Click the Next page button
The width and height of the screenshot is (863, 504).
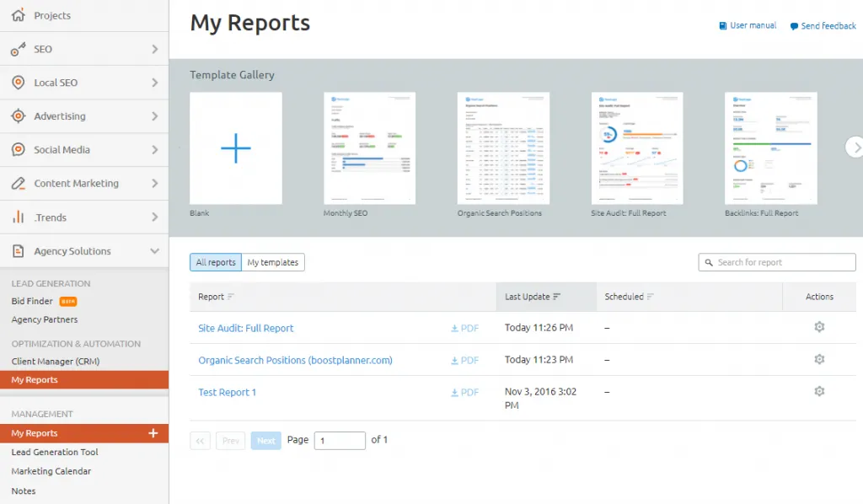265,441
